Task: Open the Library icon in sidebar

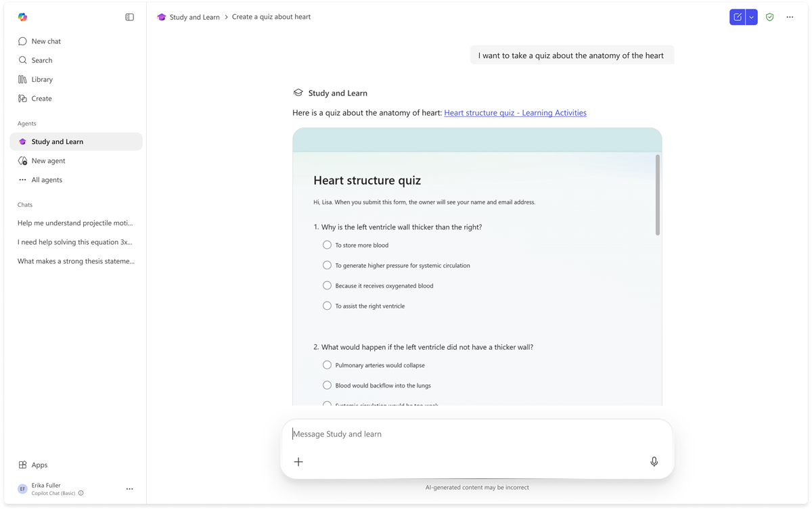Action: tap(22, 79)
